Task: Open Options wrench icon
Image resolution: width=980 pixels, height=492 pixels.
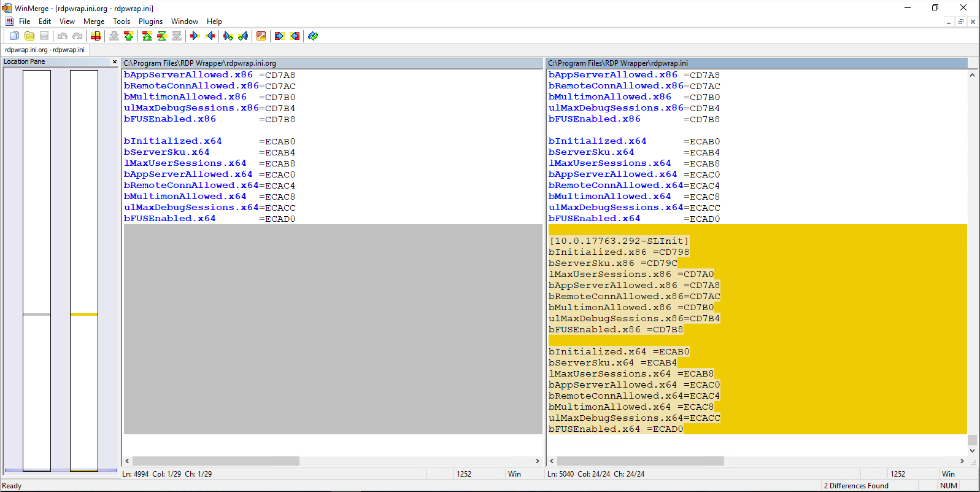Action: [261, 36]
